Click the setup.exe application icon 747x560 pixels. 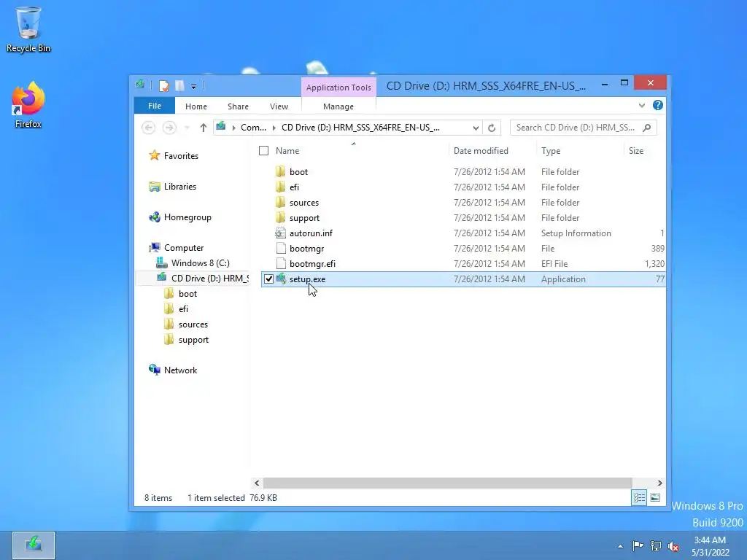tap(281, 279)
